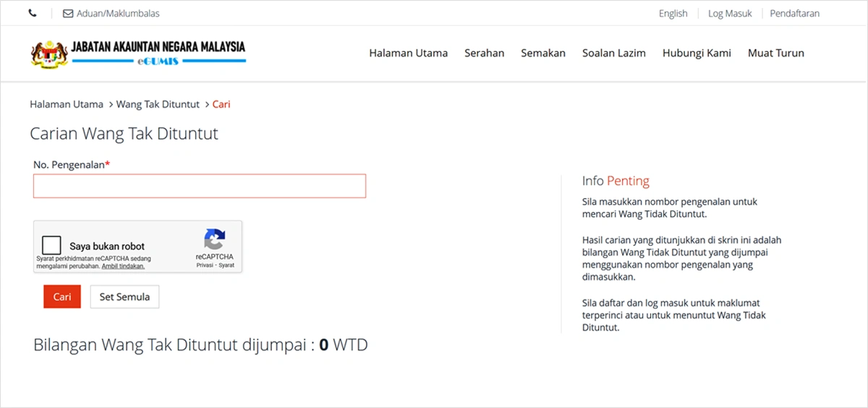Open the Pendaftaran link
The width and height of the screenshot is (868, 408).
point(794,13)
